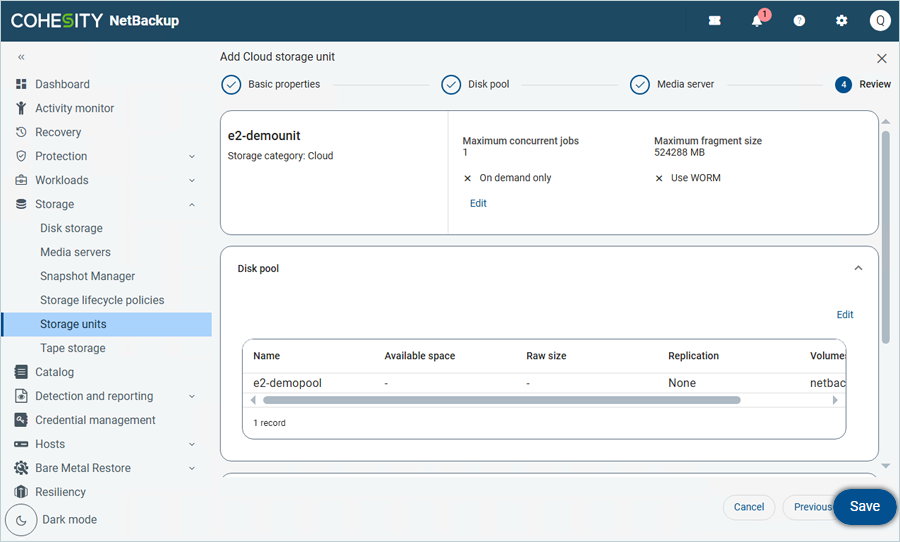
Task: Collapse the Disk pool section
Action: click(857, 268)
